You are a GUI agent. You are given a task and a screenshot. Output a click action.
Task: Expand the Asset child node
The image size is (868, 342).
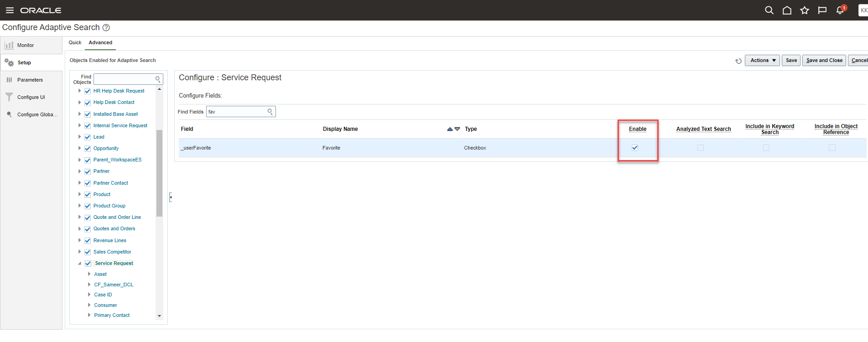tap(89, 274)
